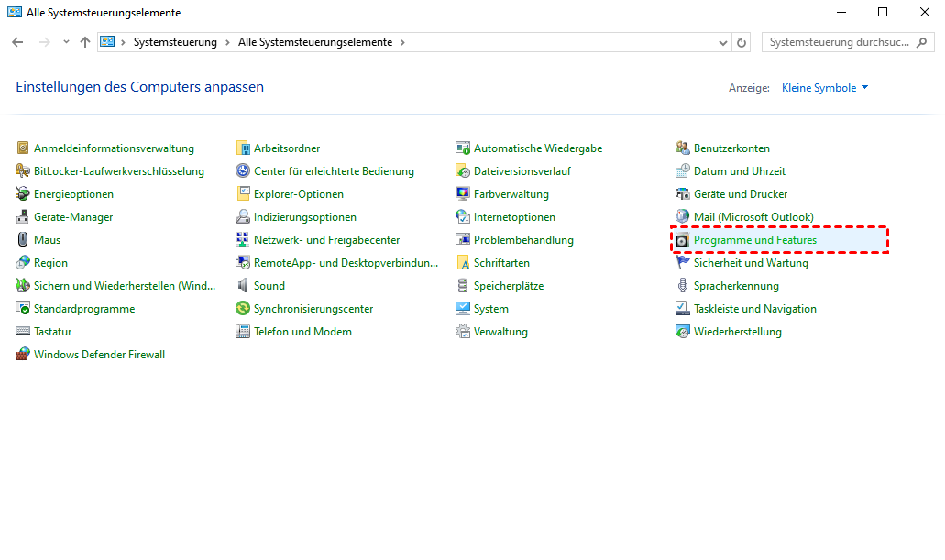Image resolution: width=945 pixels, height=560 pixels.
Task: Click the Benutzerkonten users icon
Action: tap(683, 148)
